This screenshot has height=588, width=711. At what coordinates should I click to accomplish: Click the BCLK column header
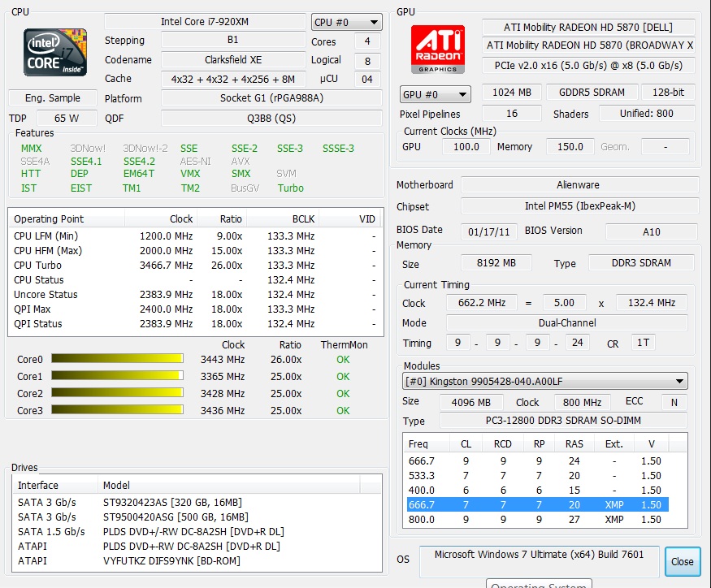pyautogui.click(x=282, y=218)
